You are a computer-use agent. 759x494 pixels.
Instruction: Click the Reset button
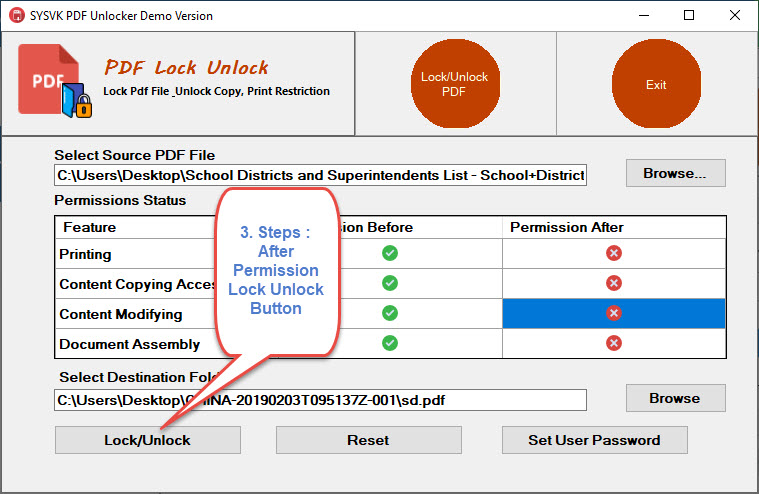click(368, 440)
